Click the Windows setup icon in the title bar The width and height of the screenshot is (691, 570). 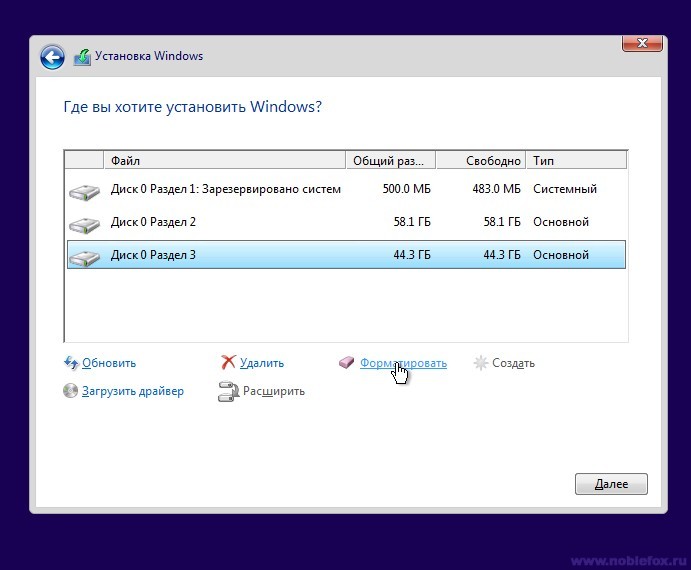click(x=82, y=57)
